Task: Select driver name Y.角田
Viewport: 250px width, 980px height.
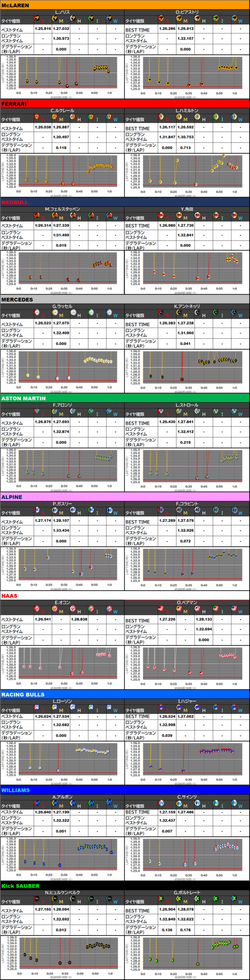Action: pos(187,209)
